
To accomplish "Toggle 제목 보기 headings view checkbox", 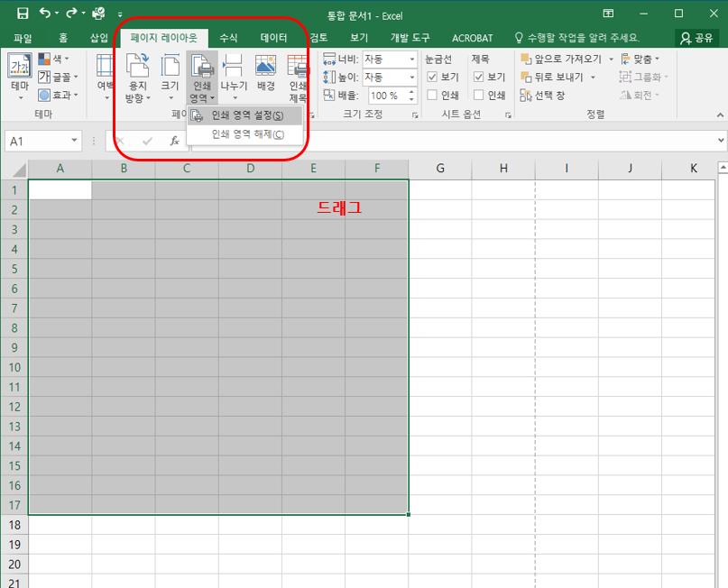I will click(479, 77).
